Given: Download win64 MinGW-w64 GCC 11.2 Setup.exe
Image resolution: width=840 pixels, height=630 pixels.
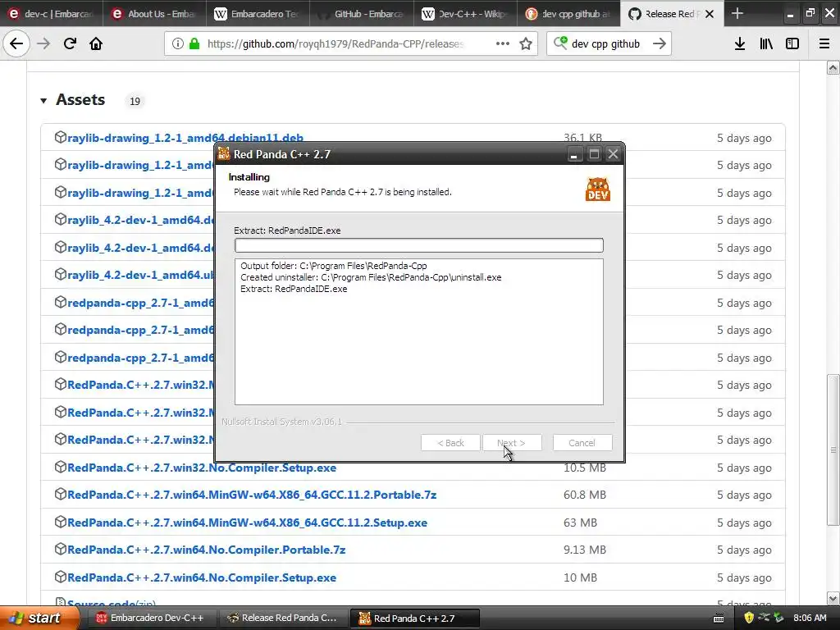Looking at the screenshot, I should [x=248, y=523].
